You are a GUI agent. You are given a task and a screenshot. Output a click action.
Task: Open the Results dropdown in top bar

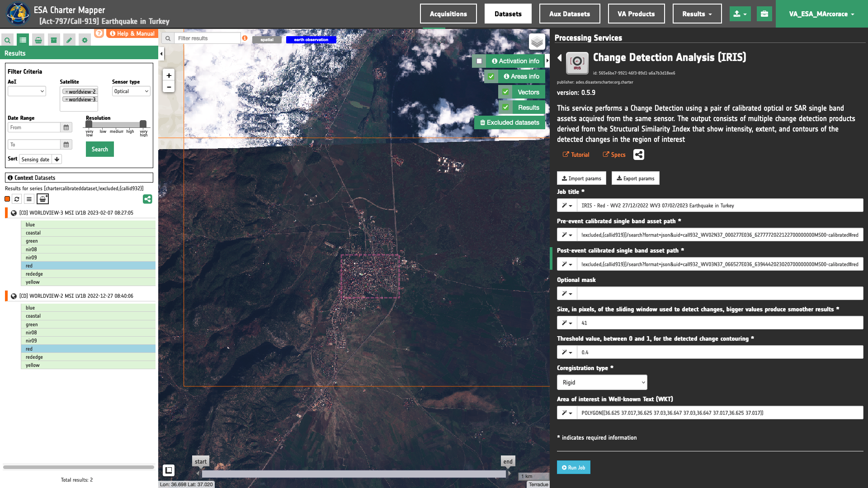[x=697, y=14]
